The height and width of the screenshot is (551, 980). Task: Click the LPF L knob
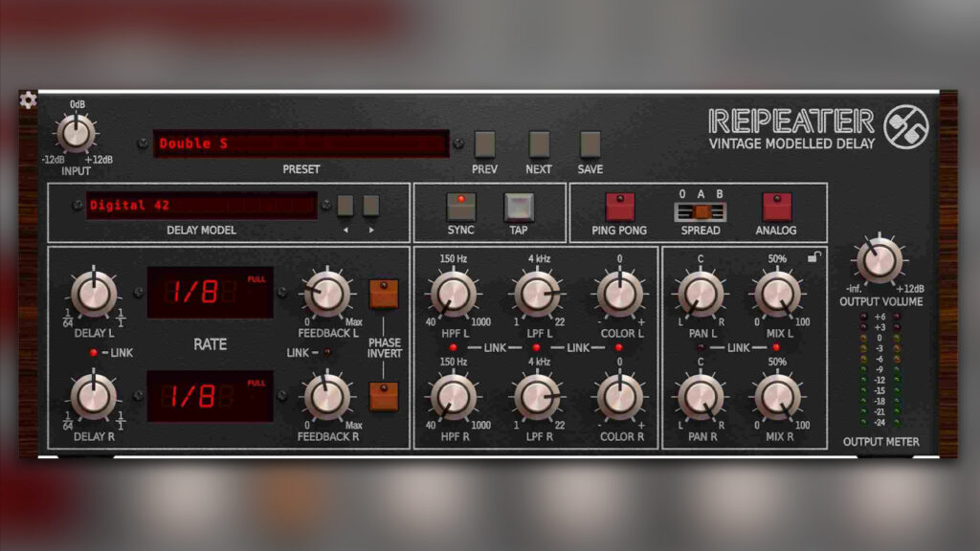537,294
